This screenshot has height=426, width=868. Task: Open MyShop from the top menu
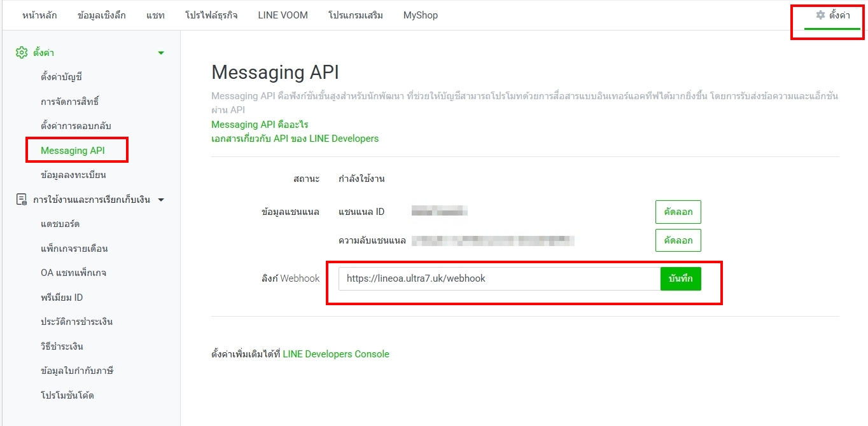(x=420, y=15)
